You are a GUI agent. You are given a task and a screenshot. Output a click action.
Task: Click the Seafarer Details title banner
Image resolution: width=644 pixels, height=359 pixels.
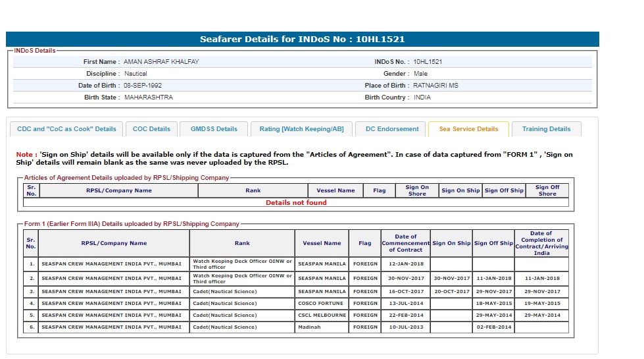click(303, 40)
